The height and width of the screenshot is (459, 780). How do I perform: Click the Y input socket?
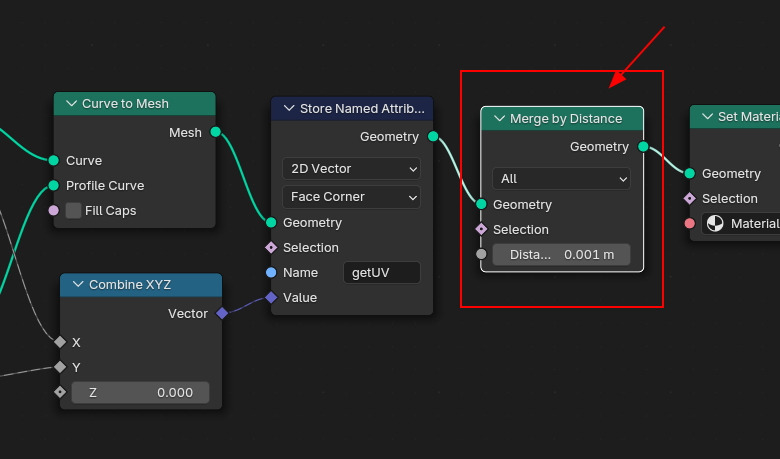pyautogui.click(x=60, y=367)
